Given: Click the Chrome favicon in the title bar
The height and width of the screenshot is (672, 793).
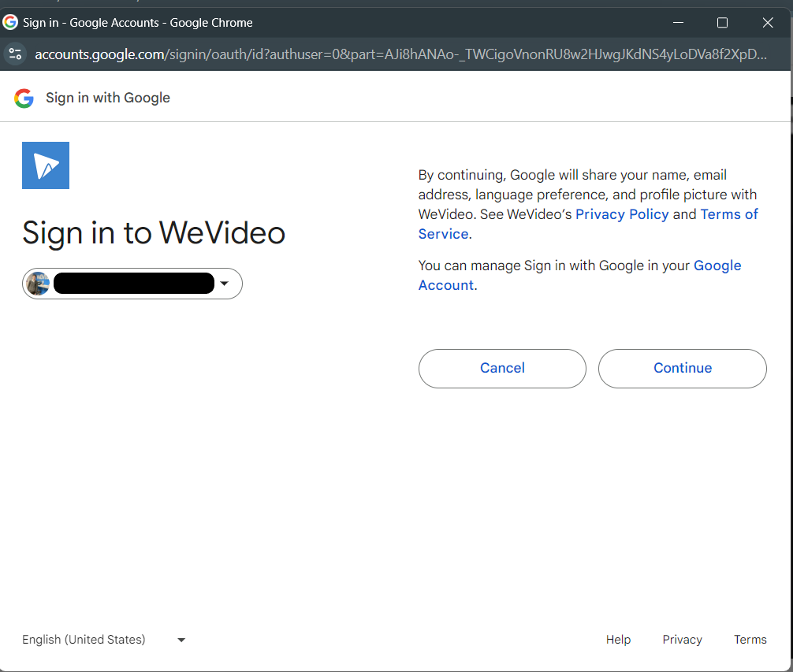Looking at the screenshot, I should (x=10, y=22).
